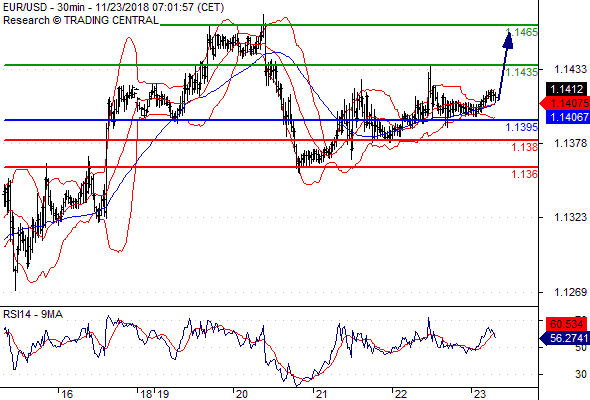The height and width of the screenshot is (400, 590).
Task: Click the RSI14 - 9MA indicator title
Action: (x=33, y=314)
